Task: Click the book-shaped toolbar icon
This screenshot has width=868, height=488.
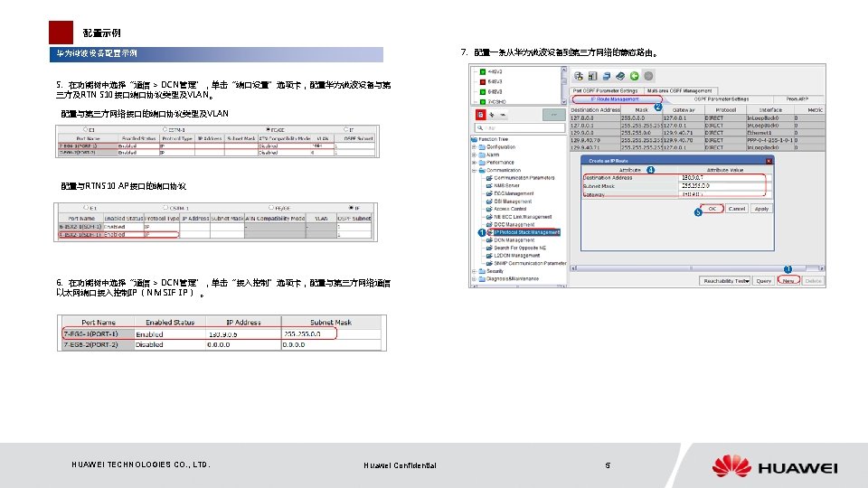Action: pos(620,76)
